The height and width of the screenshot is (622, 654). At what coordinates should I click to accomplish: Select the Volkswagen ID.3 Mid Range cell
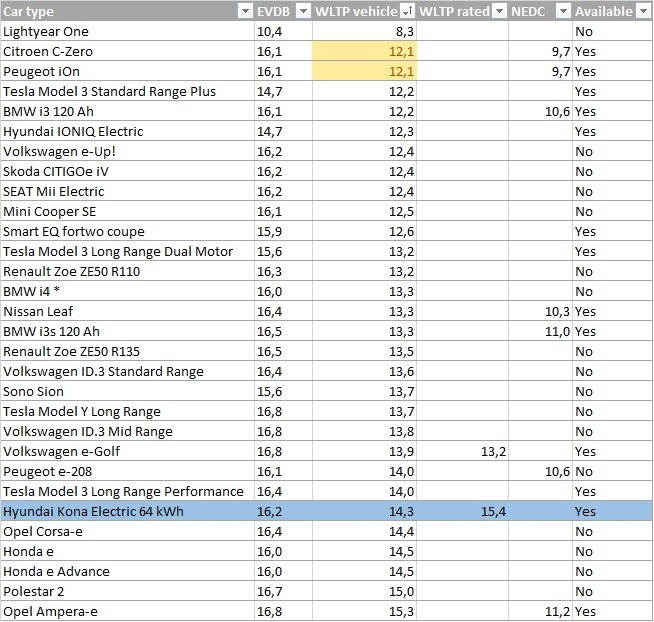pyautogui.click(x=128, y=431)
